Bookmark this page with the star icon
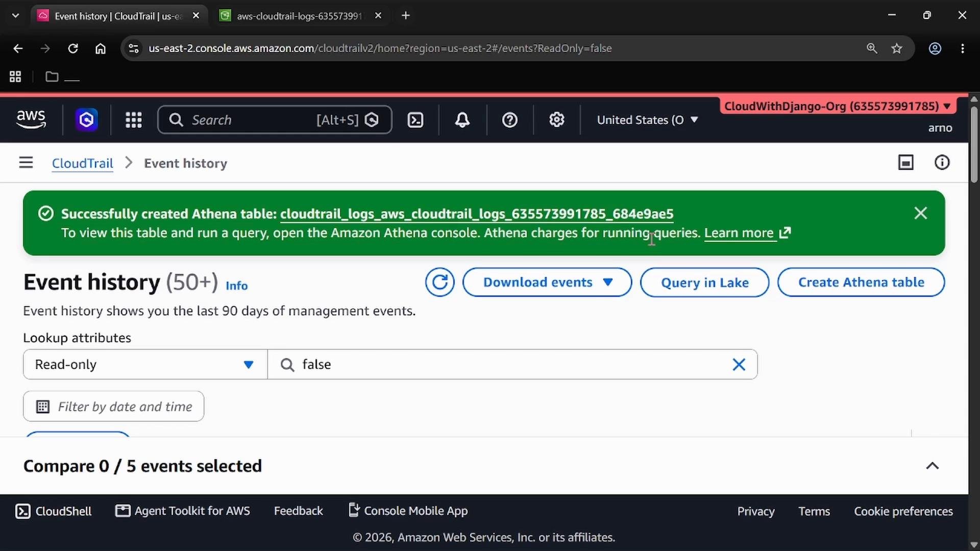 click(897, 48)
